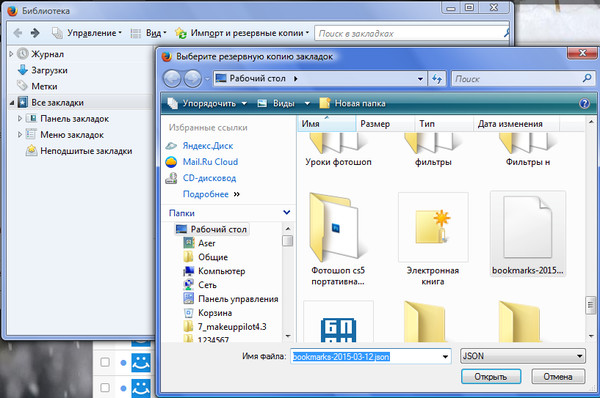Open address bar history dropdown arrow
Viewport: 600px width, 398px height.
(420, 79)
